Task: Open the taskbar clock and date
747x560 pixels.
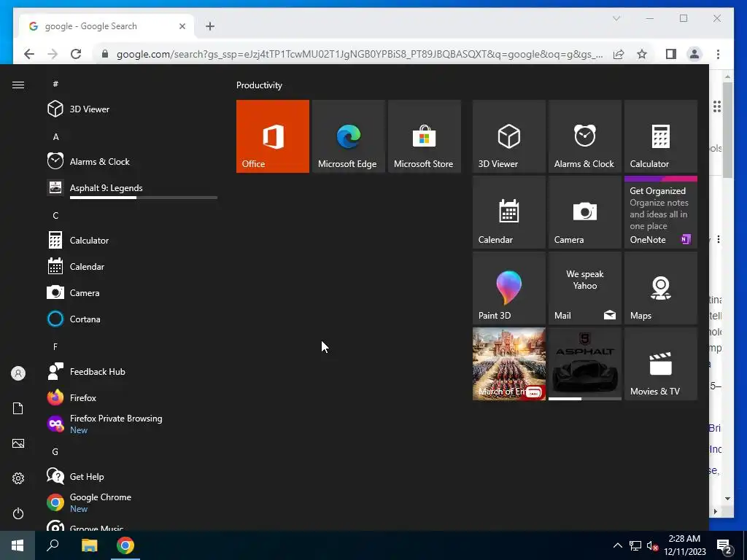Action: [x=684, y=545]
